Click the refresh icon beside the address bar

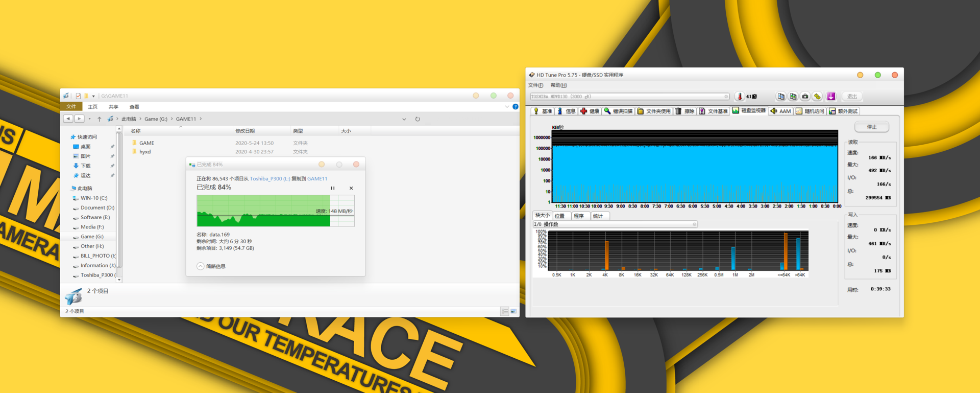(418, 119)
